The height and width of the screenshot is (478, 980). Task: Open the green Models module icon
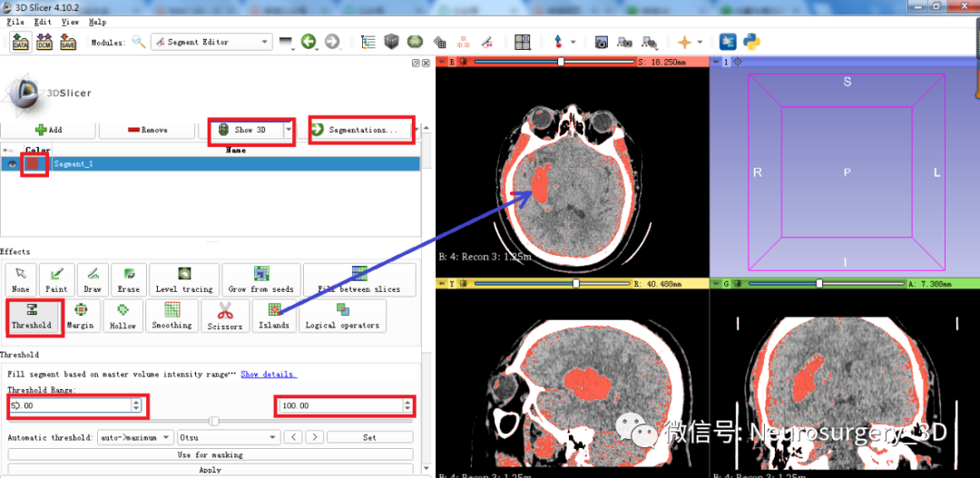[415, 42]
